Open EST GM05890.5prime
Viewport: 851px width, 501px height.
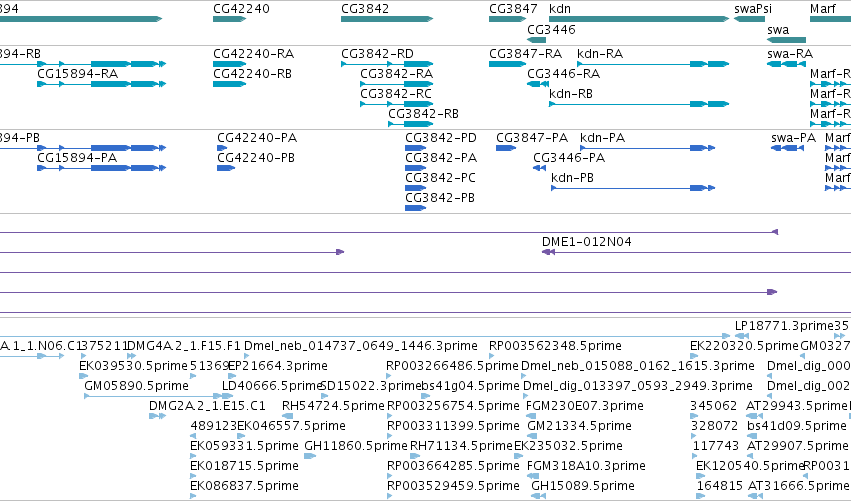click(x=136, y=386)
